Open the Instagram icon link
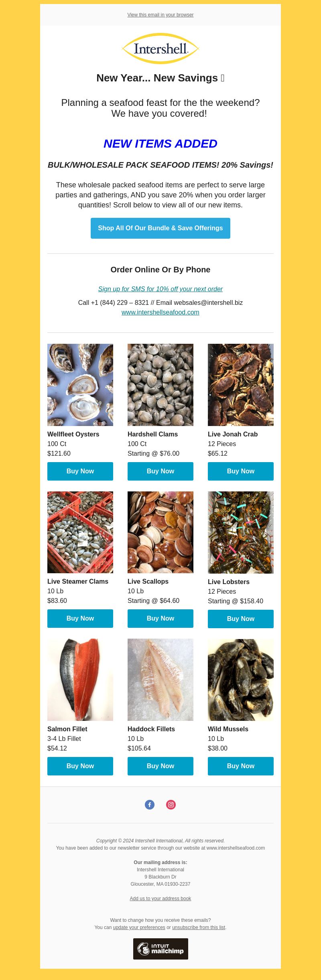Viewport: 321px width, 980px height. tap(171, 805)
